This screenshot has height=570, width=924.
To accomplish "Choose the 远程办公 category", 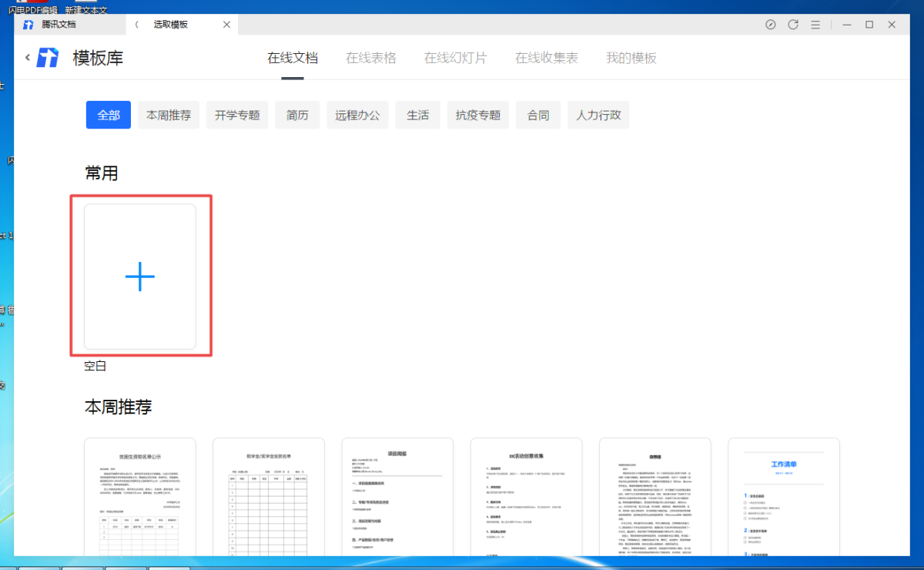I will tap(357, 116).
